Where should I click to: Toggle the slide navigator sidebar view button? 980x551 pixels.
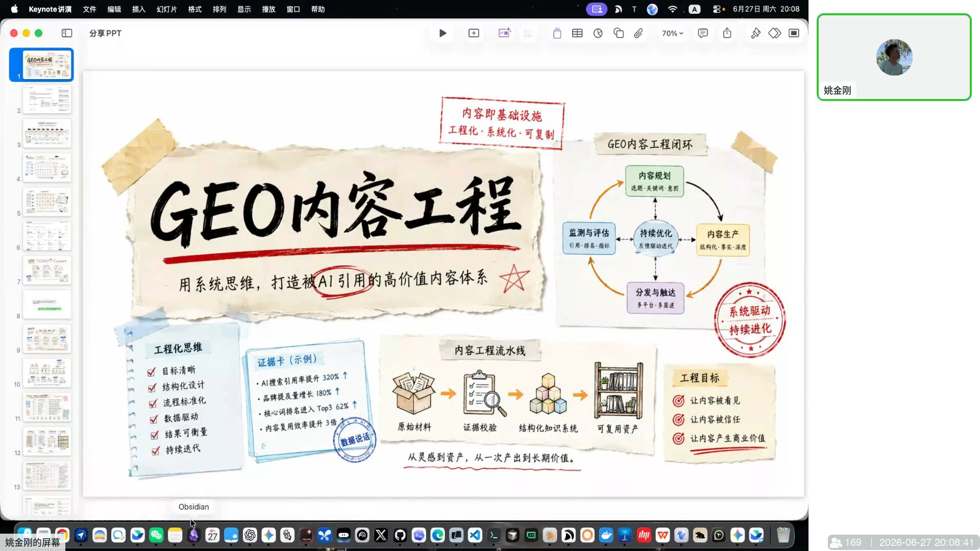pyautogui.click(x=67, y=33)
